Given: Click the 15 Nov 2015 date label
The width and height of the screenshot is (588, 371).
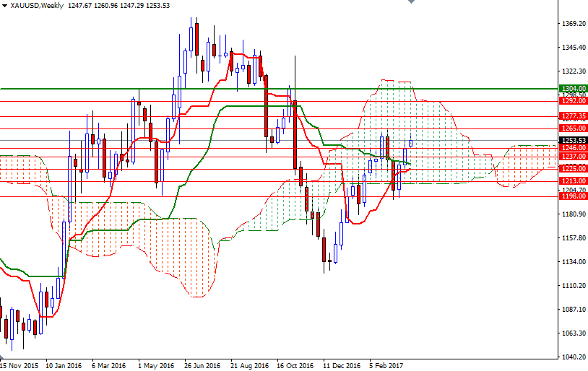Looking at the screenshot, I should (20, 366).
